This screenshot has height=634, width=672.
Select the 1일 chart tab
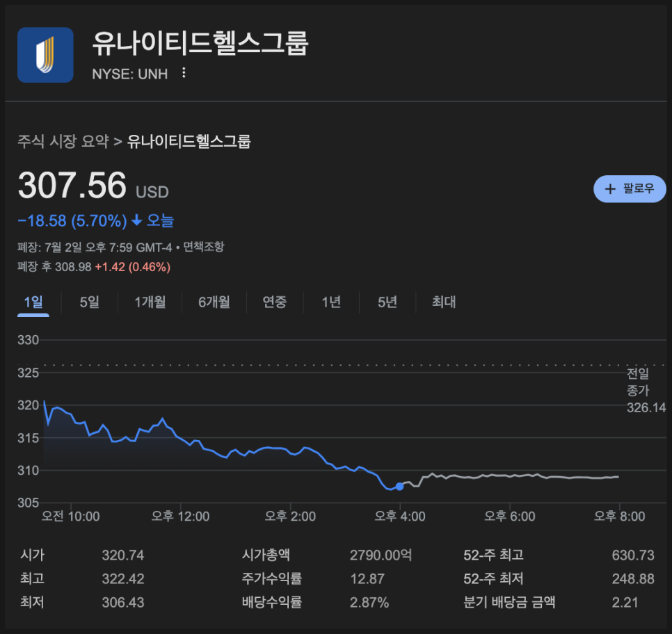coord(33,302)
